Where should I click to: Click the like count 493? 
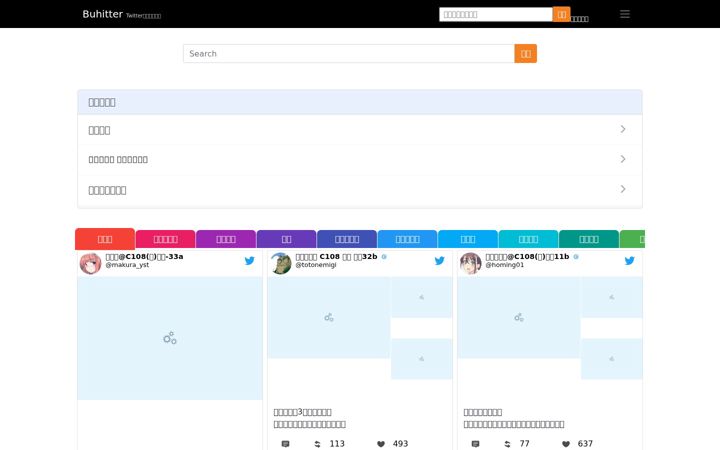click(400, 444)
